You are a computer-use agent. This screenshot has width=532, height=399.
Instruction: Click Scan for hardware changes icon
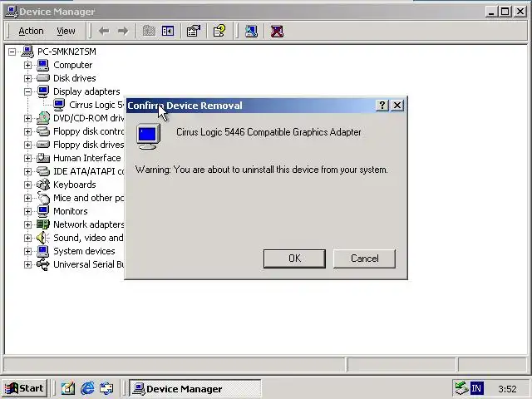(x=251, y=32)
